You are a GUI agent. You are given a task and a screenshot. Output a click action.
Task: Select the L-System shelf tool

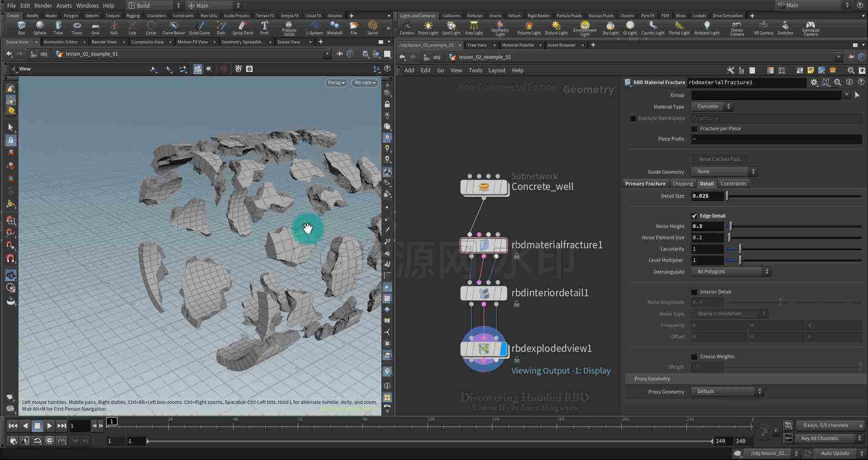314,28
